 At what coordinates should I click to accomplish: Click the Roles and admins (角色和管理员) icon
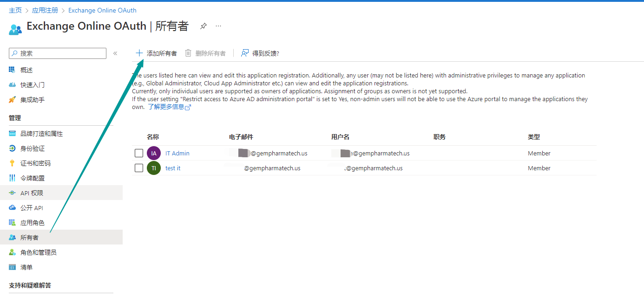(x=12, y=252)
